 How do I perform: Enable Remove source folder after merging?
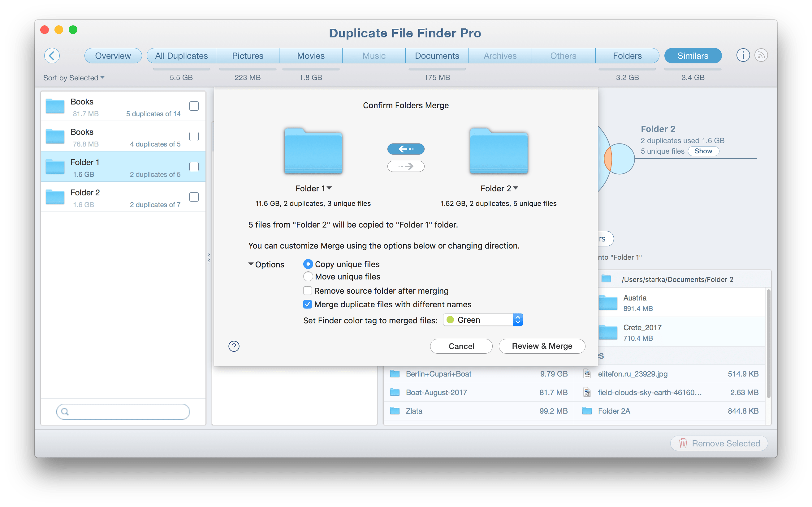[x=307, y=290]
